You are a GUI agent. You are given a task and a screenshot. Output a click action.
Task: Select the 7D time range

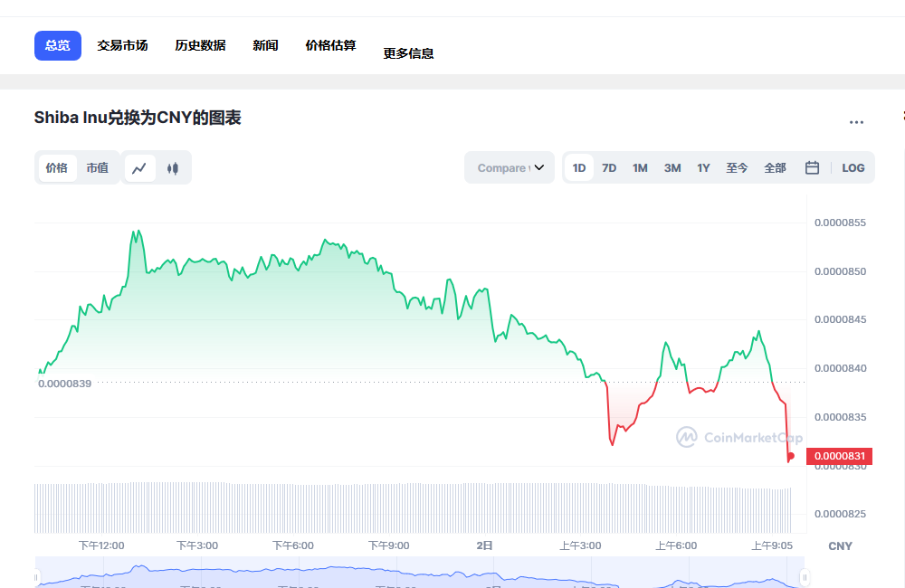point(608,167)
